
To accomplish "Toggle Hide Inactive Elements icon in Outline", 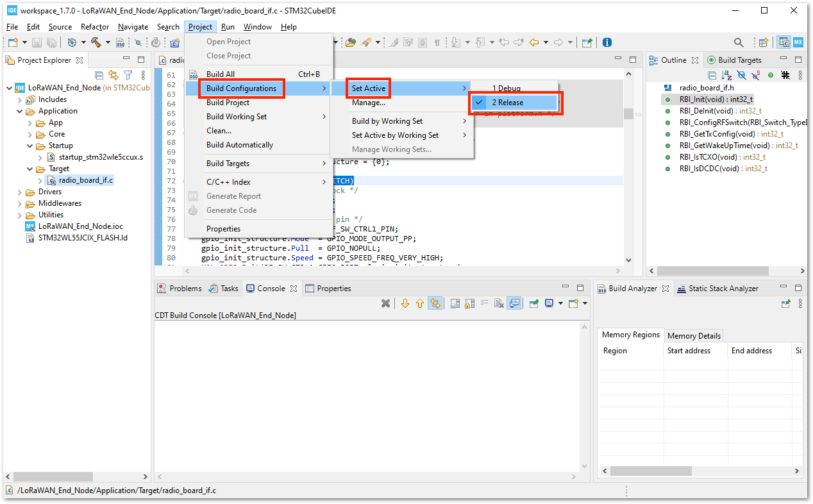I will click(x=785, y=75).
